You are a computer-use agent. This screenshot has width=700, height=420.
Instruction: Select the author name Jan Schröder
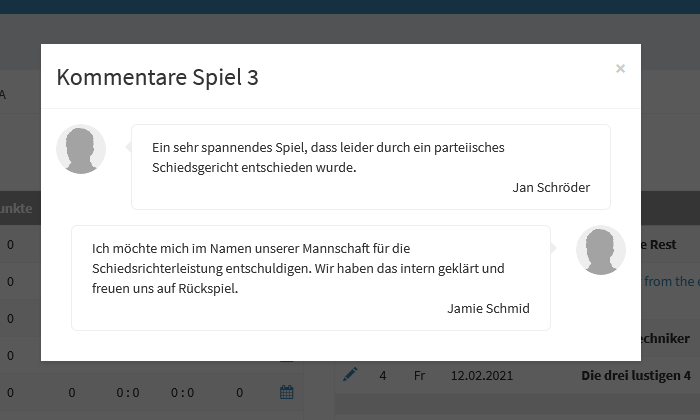click(x=551, y=187)
